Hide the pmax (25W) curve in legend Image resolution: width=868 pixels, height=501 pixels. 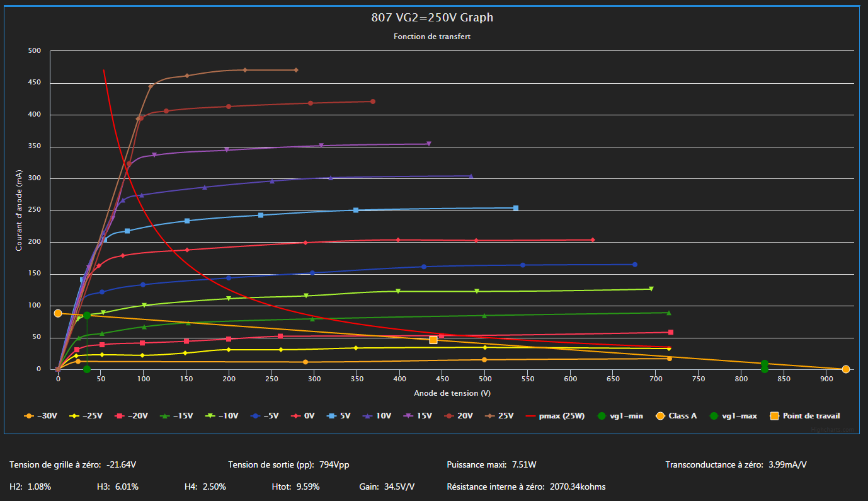(x=554, y=416)
